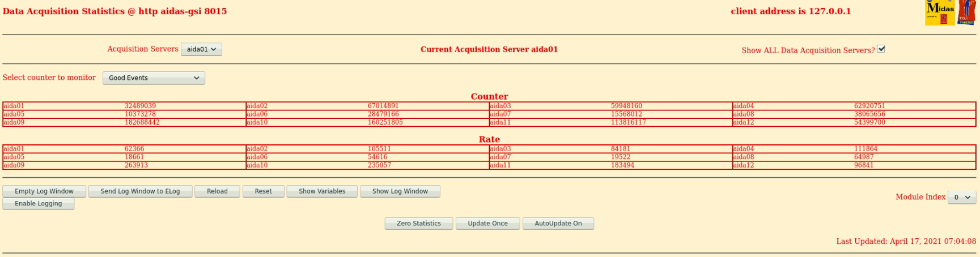The width and height of the screenshot is (980, 257).
Task: Click the TCL logo icon
Action: (x=966, y=12)
